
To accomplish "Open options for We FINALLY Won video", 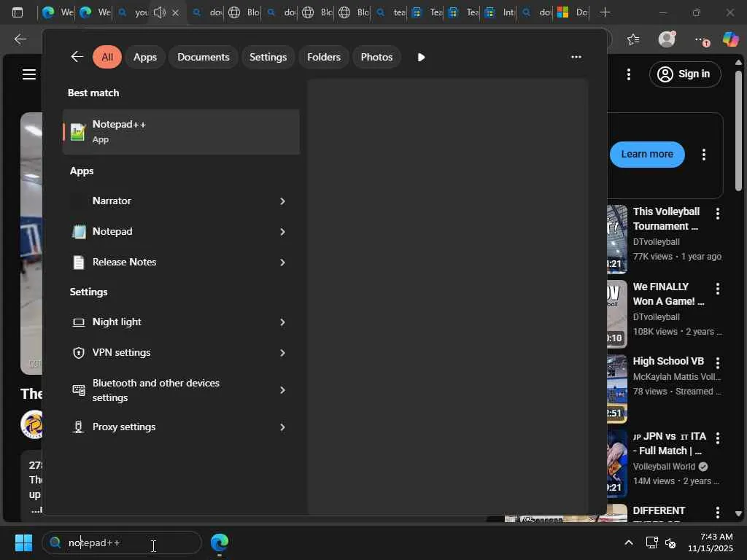I will point(718,289).
